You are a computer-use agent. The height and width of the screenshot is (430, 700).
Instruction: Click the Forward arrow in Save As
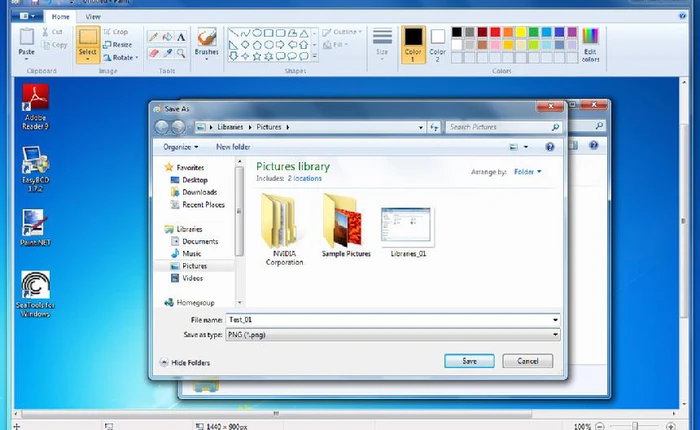pos(178,127)
